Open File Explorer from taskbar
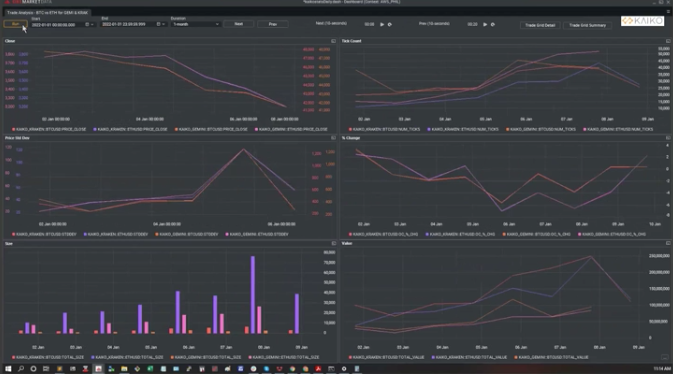 pyautogui.click(x=124, y=369)
